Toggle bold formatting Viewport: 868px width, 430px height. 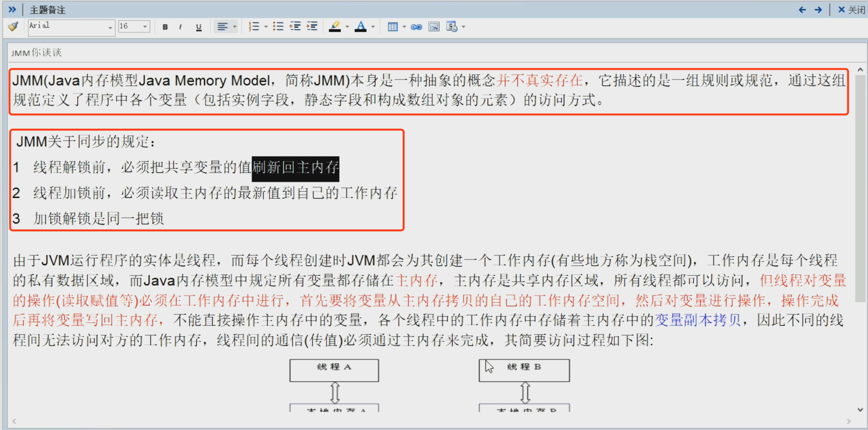165,27
